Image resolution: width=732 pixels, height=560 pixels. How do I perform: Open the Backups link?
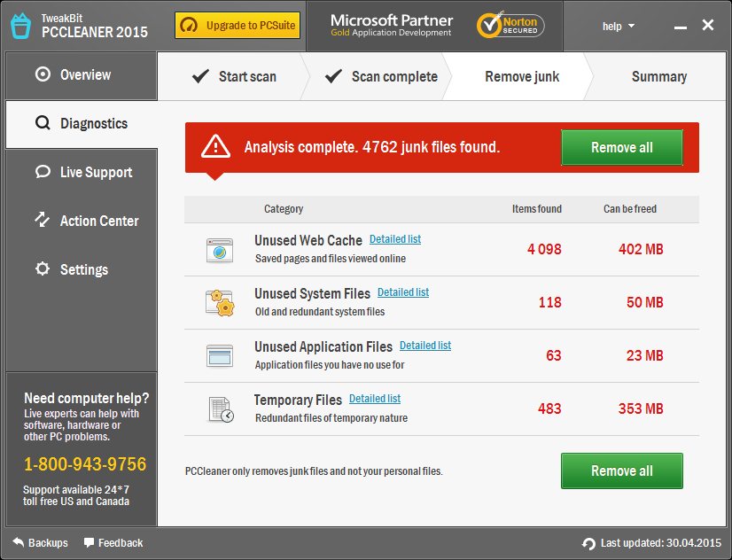[x=40, y=543]
